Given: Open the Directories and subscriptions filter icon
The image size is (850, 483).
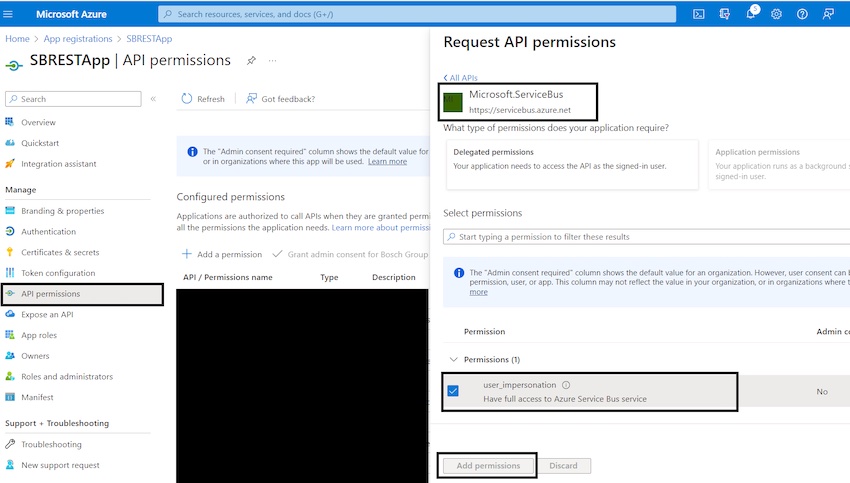Looking at the screenshot, I should pyautogui.click(x=724, y=14).
